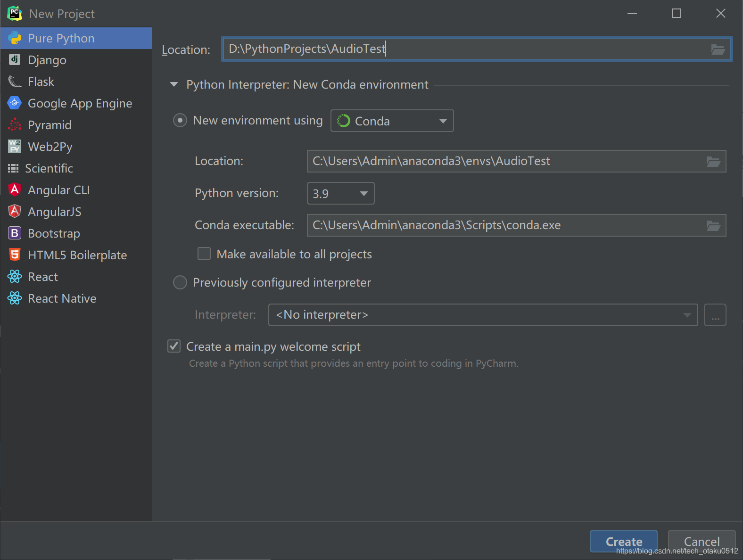Select New environment using radio button

coord(180,121)
